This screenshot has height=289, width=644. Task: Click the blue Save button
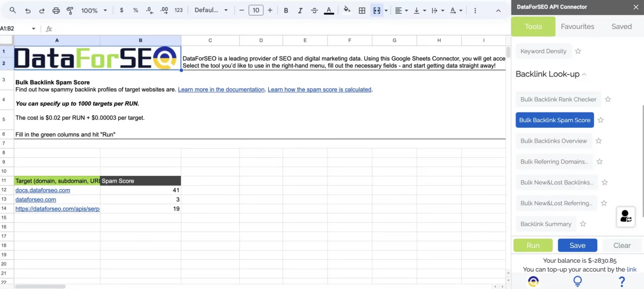577,245
